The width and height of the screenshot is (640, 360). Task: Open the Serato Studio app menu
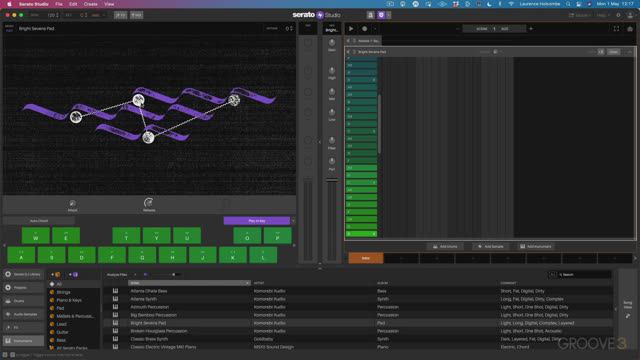[33, 4]
